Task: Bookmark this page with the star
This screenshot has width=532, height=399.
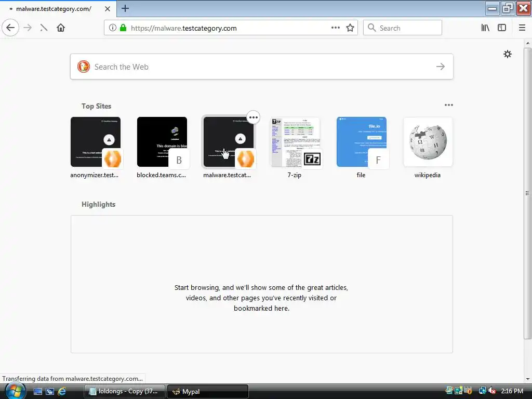Action: pyautogui.click(x=350, y=28)
